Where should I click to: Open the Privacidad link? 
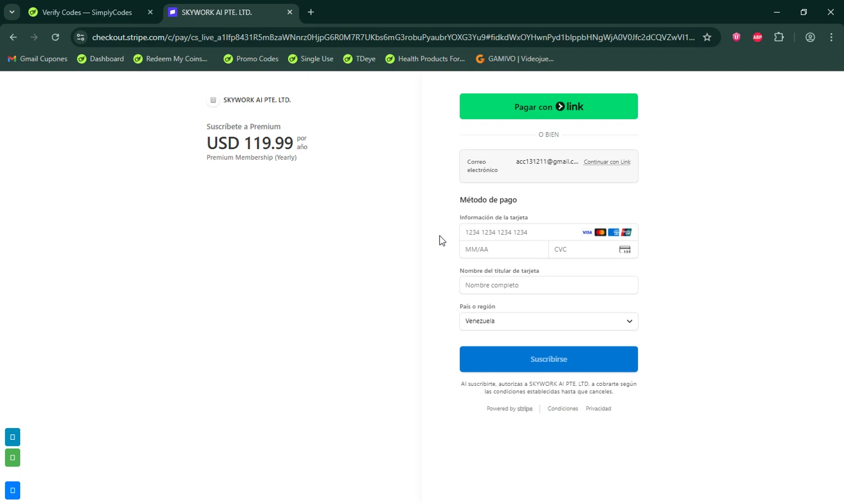(x=598, y=409)
